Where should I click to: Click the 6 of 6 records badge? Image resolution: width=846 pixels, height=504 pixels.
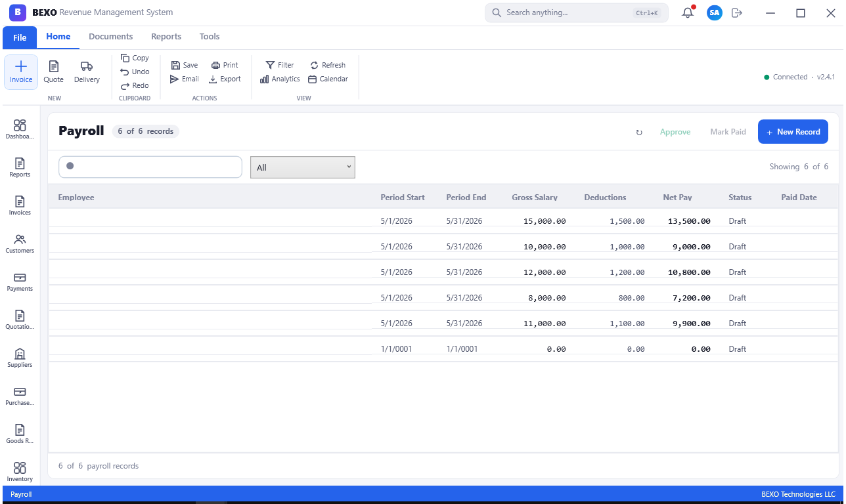pyautogui.click(x=146, y=131)
